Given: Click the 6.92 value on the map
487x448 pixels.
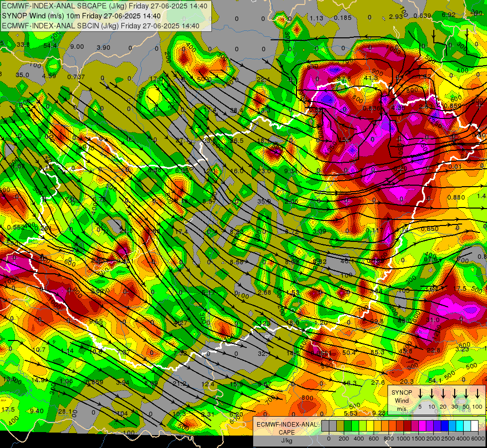Looking at the screenshot, I should (449, 14).
